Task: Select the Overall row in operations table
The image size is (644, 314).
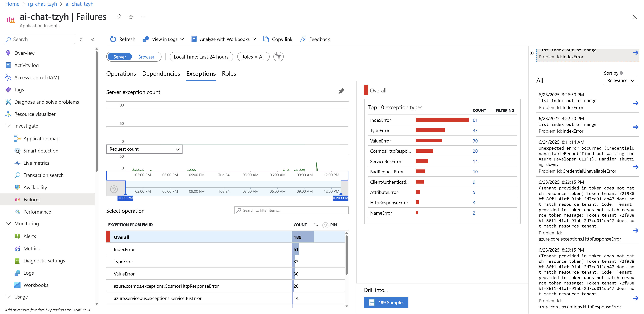Action: [x=225, y=237]
